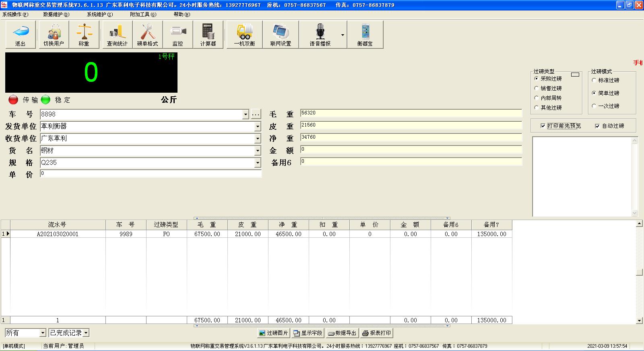Expand the 收货单位 dropdown
This screenshot has width=644, height=351.
pyautogui.click(x=258, y=139)
